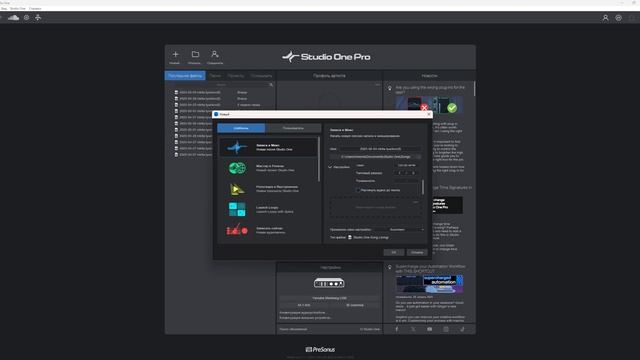Click the song title input field
The width and height of the screenshot is (640, 360).
click(x=380, y=149)
